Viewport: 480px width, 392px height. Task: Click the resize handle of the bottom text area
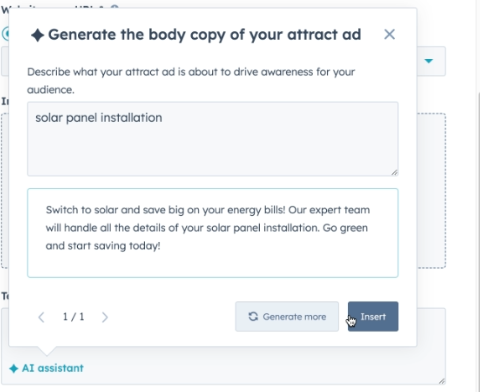click(442, 381)
